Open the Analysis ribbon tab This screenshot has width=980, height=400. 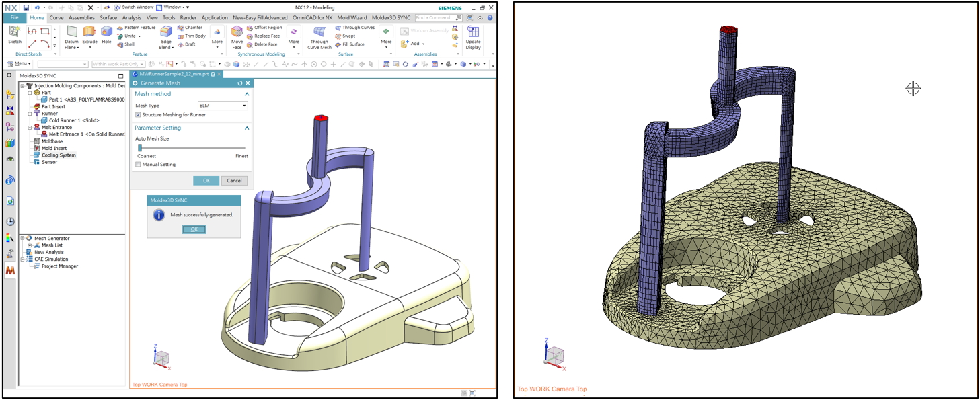(x=132, y=17)
